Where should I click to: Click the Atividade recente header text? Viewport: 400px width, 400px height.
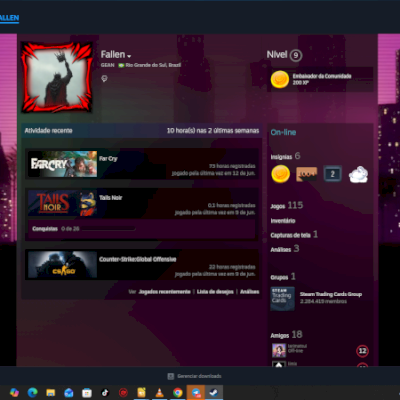coord(48,130)
